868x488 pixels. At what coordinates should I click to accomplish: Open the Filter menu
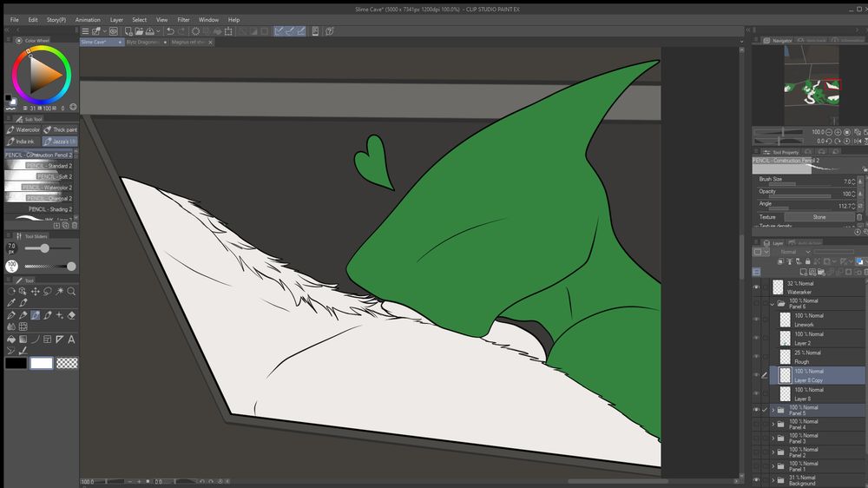coord(184,19)
